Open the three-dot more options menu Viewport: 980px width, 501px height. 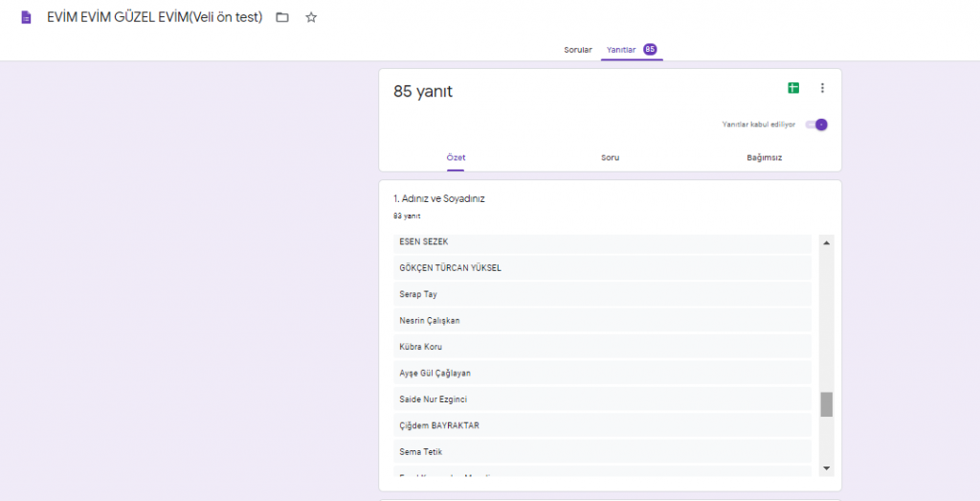click(822, 88)
